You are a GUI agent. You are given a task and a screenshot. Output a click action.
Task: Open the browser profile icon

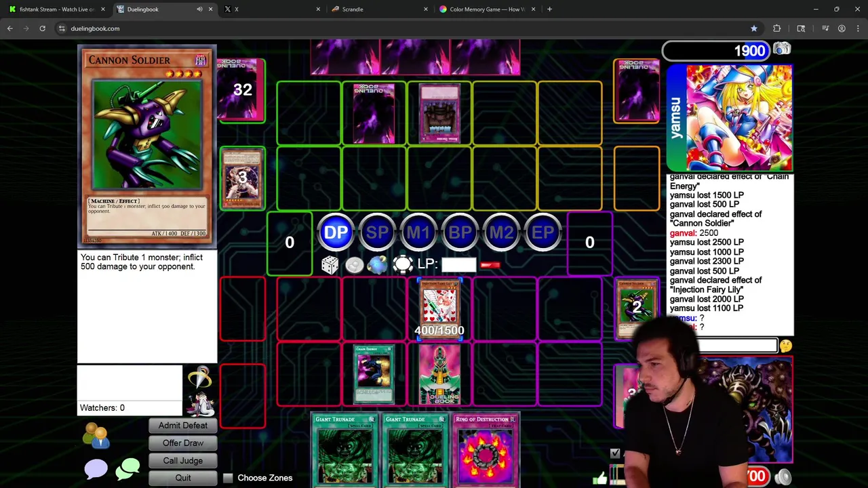point(842,28)
